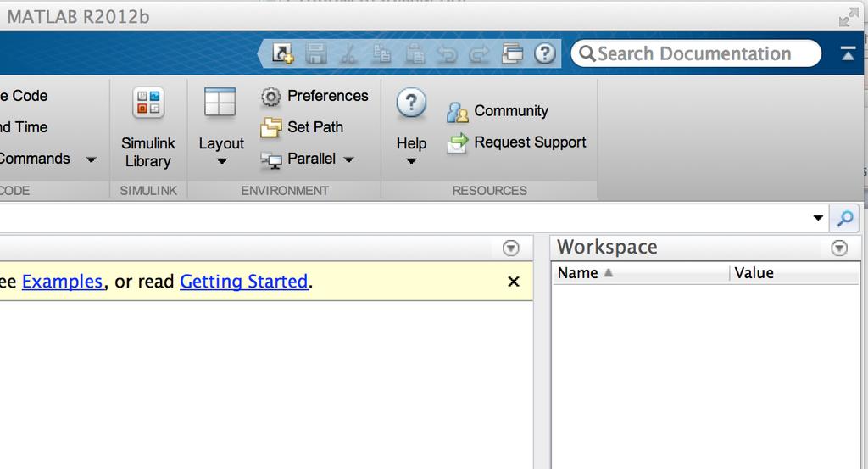This screenshot has height=469, width=868.
Task: Click the New Shortcut icon in quick access toolbar
Action: click(x=283, y=53)
